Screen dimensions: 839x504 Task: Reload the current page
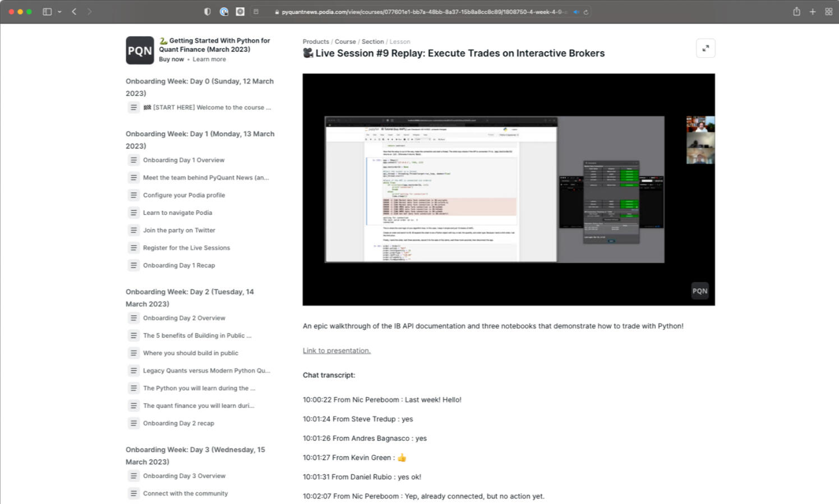(x=586, y=12)
